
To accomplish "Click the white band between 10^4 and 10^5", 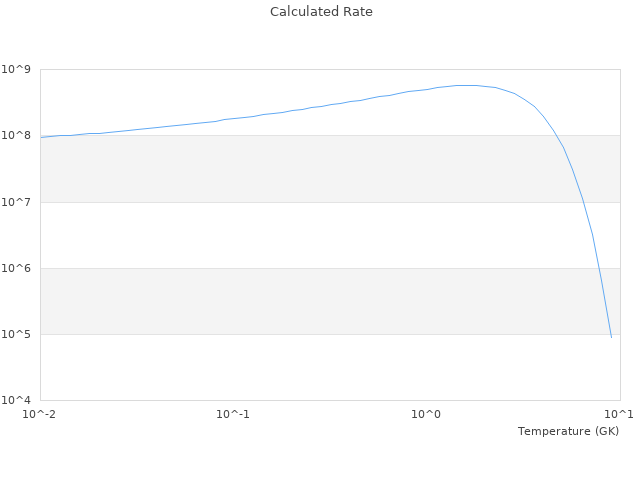I will point(300,367).
